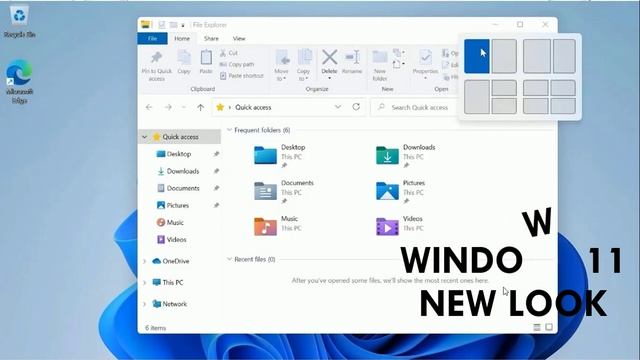
Task: Click the Forward navigation arrow
Action: point(168,107)
